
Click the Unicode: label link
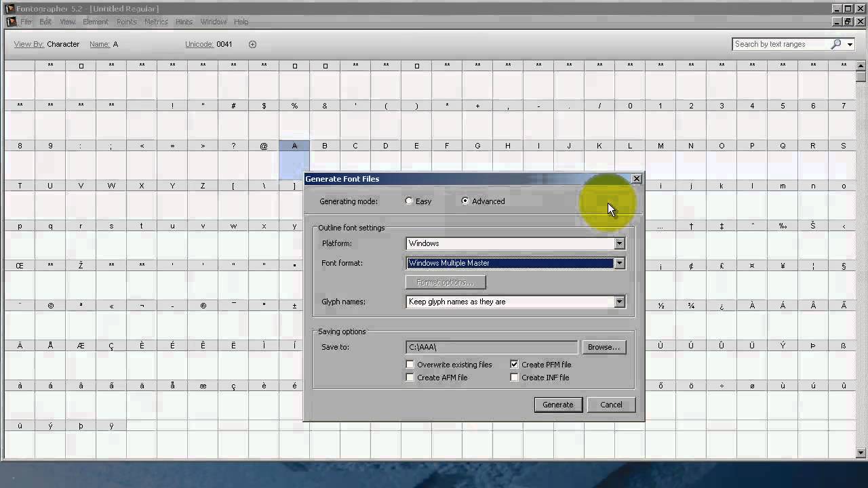pos(199,44)
